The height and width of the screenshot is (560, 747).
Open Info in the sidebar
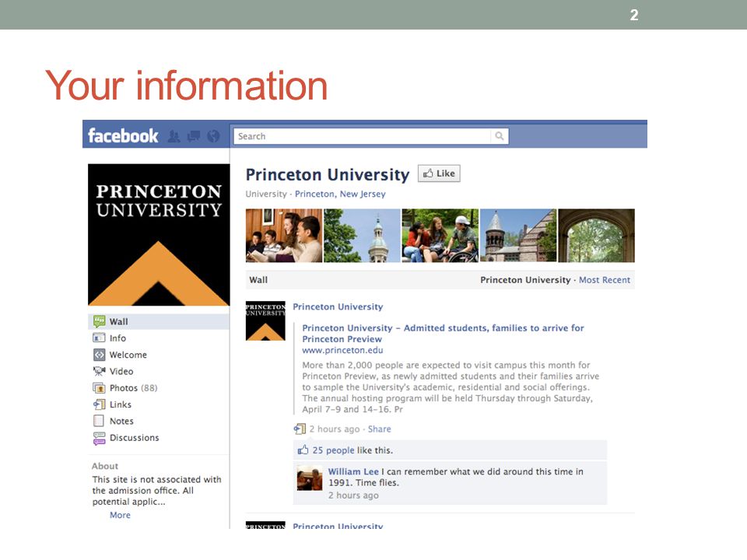(117, 338)
